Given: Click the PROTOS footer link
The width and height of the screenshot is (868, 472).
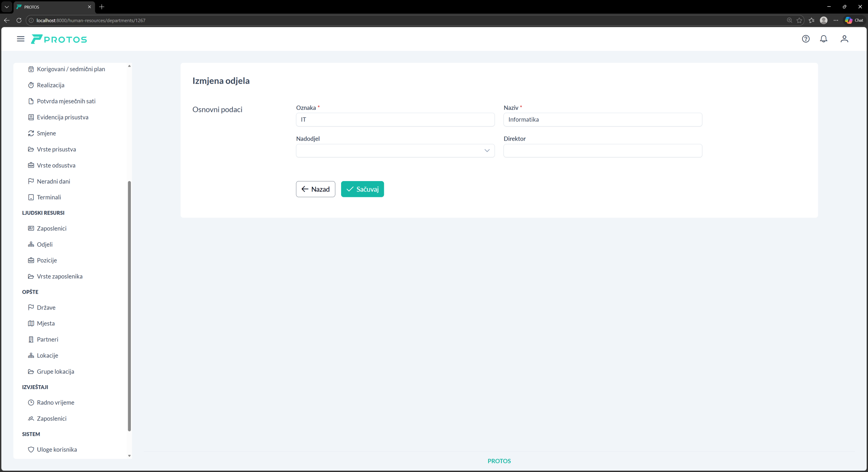Looking at the screenshot, I should tap(499, 461).
